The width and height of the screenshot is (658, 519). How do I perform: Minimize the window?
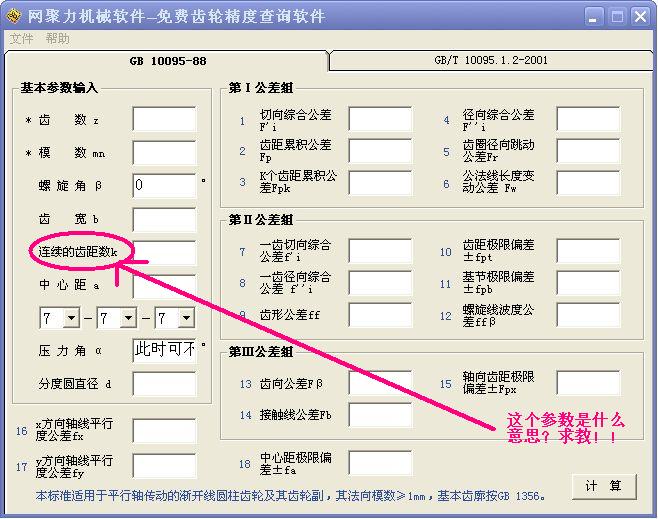point(593,17)
